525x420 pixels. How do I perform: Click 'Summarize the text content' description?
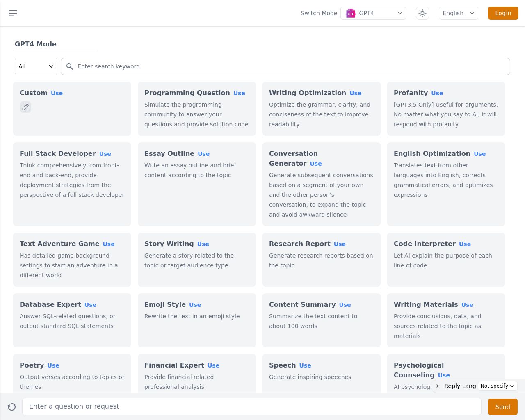click(x=313, y=321)
